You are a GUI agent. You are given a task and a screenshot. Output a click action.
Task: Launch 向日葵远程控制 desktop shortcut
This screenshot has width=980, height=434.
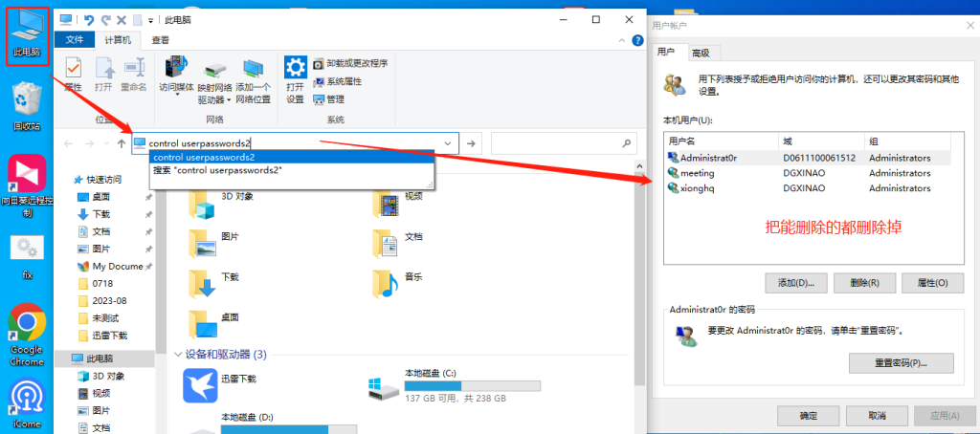tap(28, 185)
